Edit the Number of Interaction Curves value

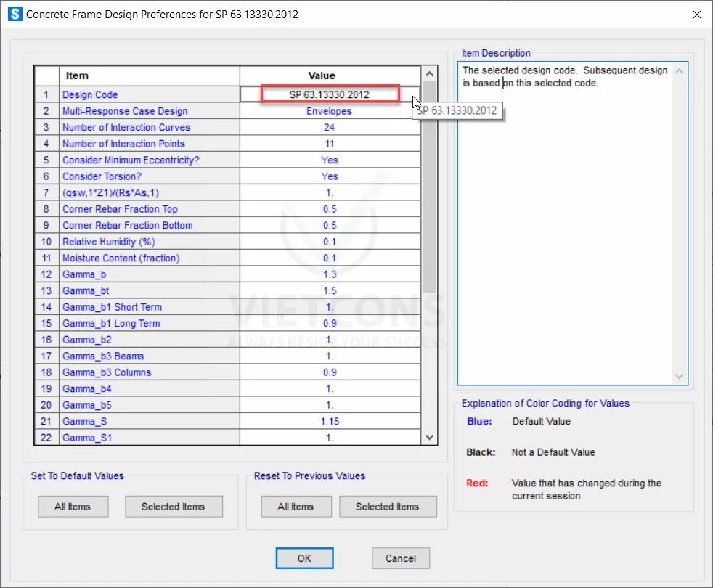tap(330, 127)
